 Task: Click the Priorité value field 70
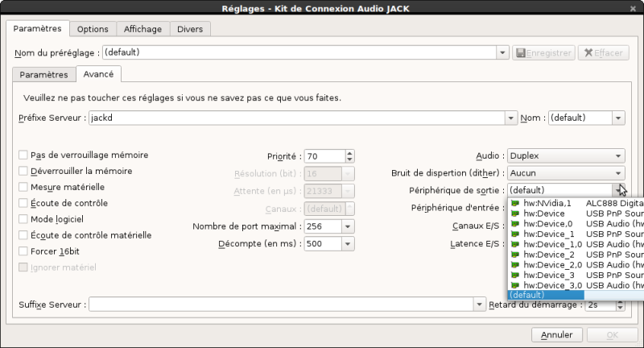click(324, 156)
